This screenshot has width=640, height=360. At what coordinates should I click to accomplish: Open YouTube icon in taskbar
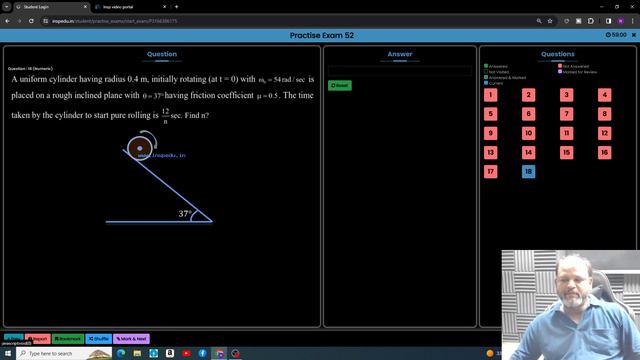(186, 353)
